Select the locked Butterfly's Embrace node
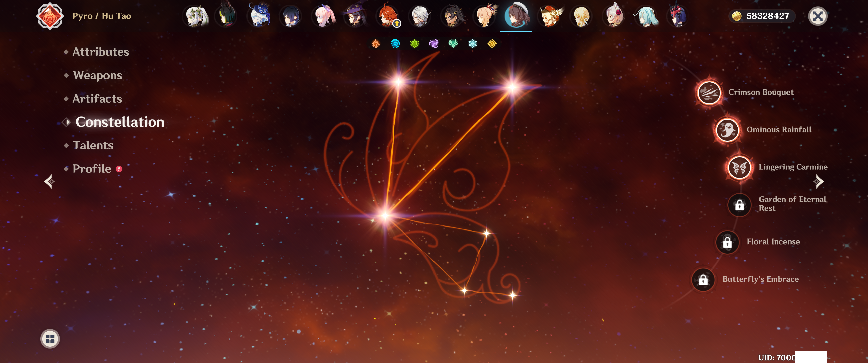The width and height of the screenshot is (868, 363). point(703,280)
